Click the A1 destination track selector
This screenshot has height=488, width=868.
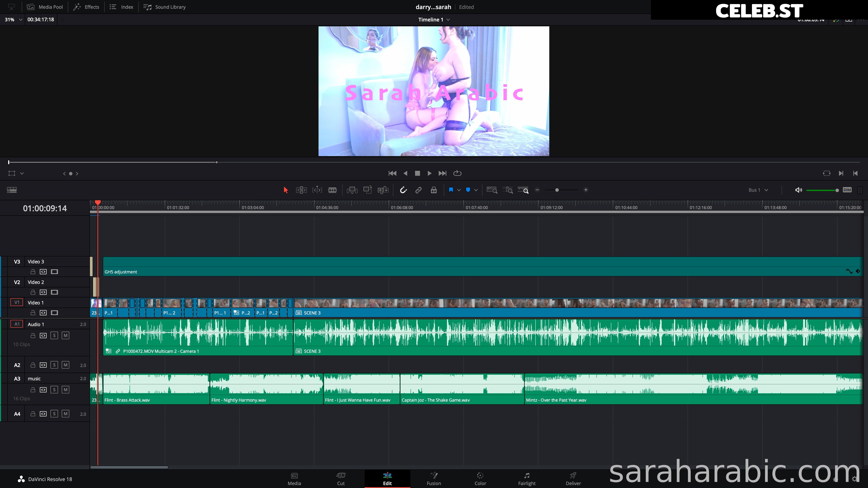pyautogui.click(x=17, y=324)
